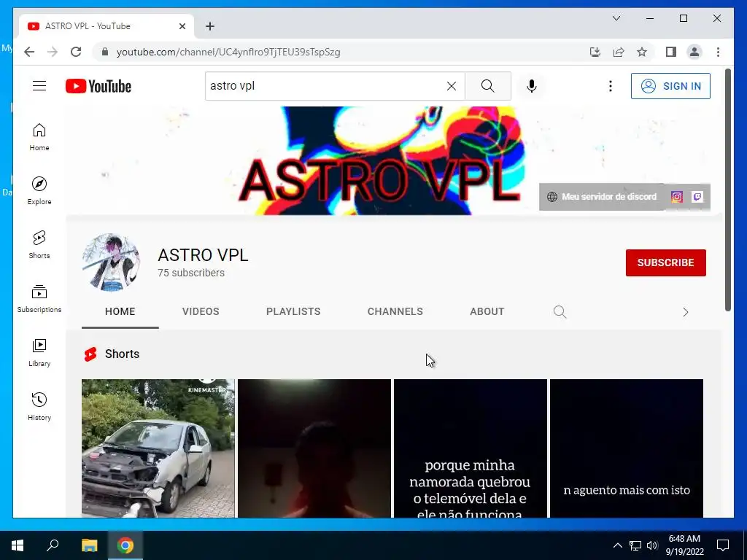
Task: Select the HOME channel tab
Action: [x=120, y=311]
